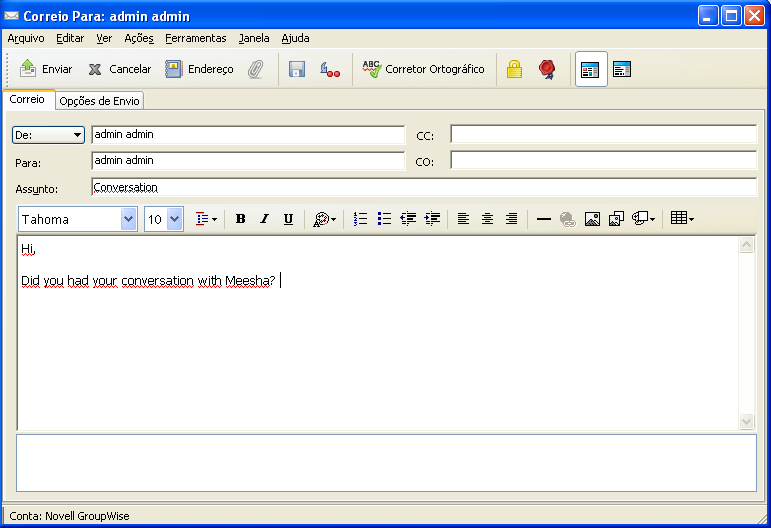Align text right

click(511, 219)
